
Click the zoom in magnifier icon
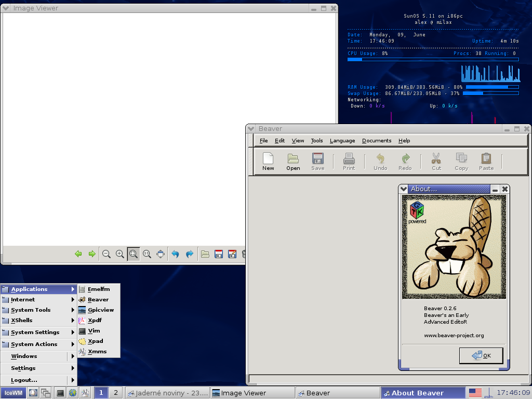120,254
